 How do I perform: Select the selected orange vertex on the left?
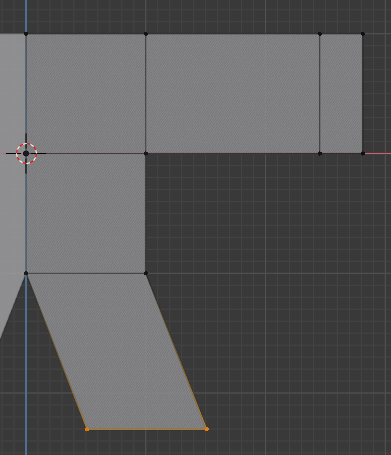pos(87,429)
